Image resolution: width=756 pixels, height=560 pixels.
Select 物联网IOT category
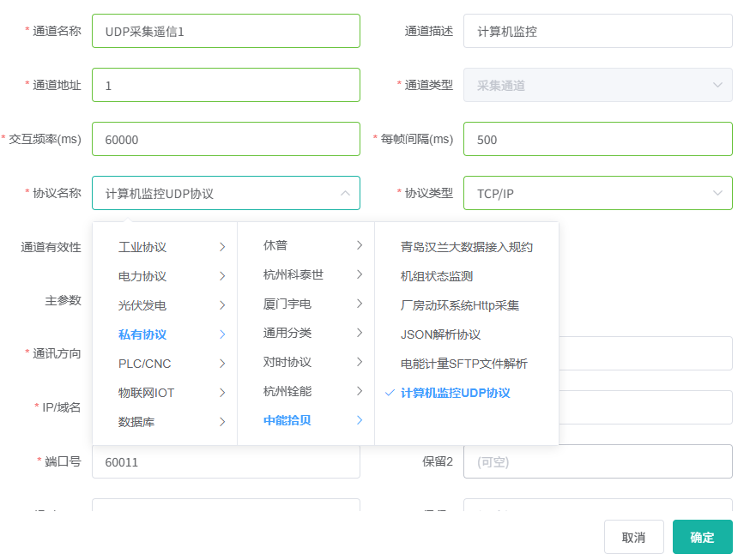click(146, 393)
